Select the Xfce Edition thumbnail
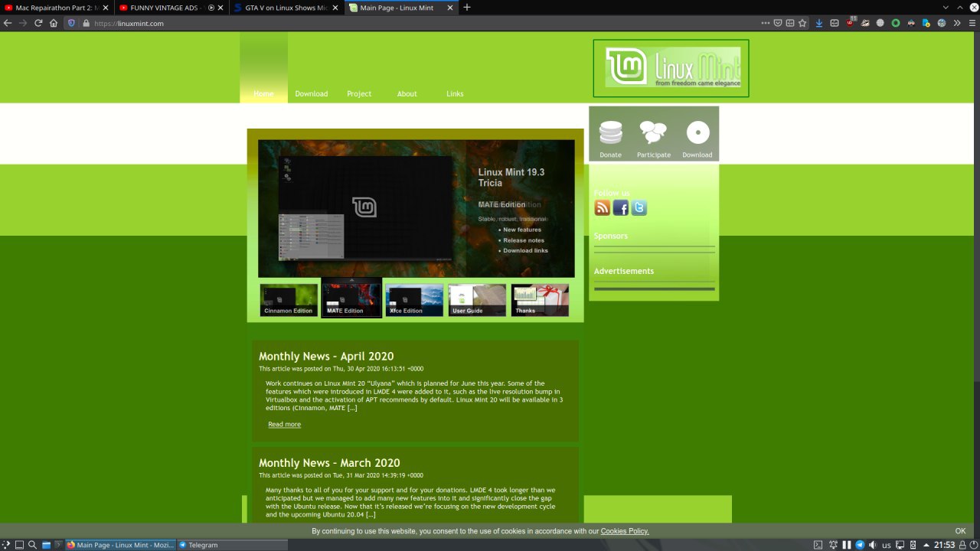The image size is (980, 551). click(x=414, y=300)
